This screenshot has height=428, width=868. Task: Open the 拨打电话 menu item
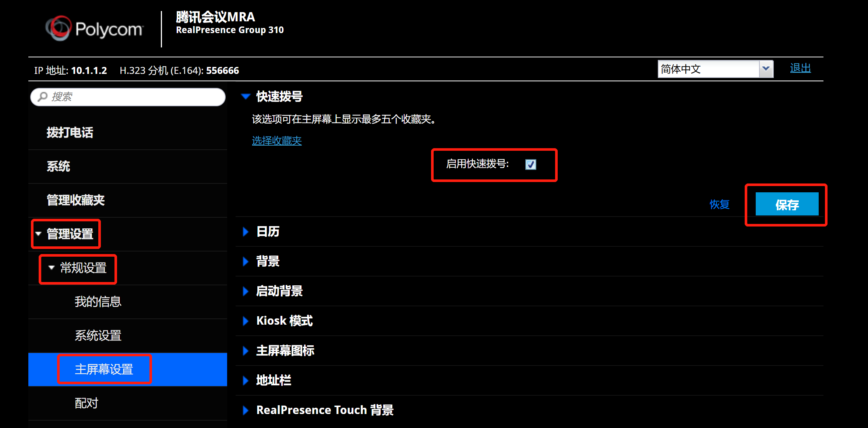(x=70, y=133)
